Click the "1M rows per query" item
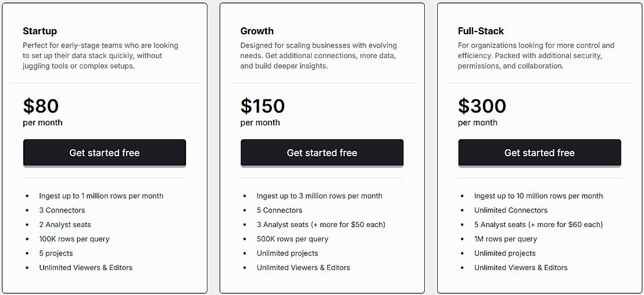The height and width of the screenshot is (295, 644). (506, 239)
